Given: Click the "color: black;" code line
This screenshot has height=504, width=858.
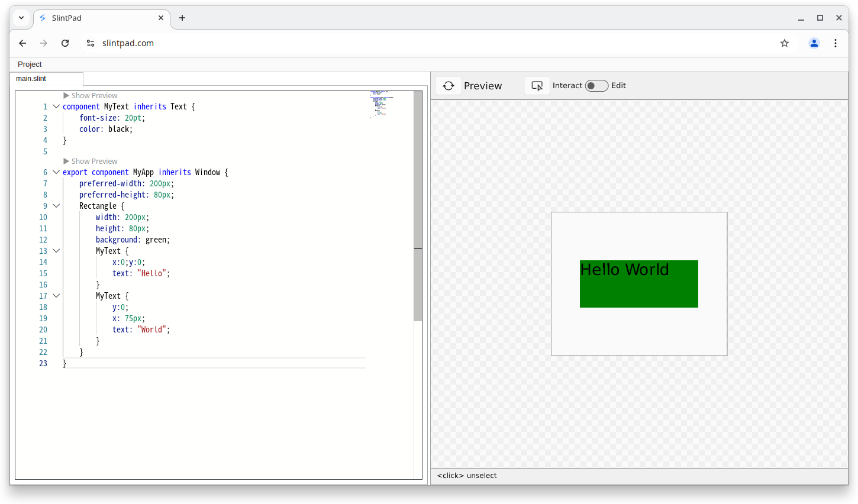Looking at the screenshot, I should [x=106, y=129].
